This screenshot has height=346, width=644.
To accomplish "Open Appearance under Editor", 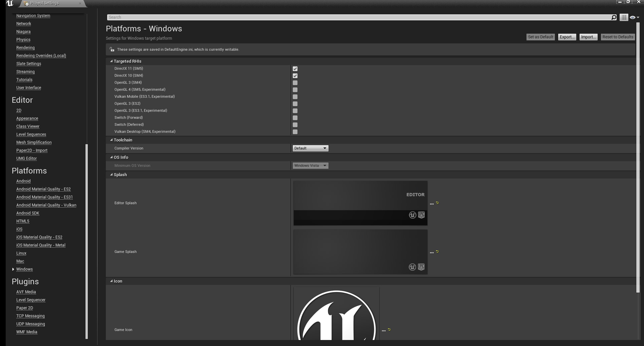I will click(x=27, y=118).
